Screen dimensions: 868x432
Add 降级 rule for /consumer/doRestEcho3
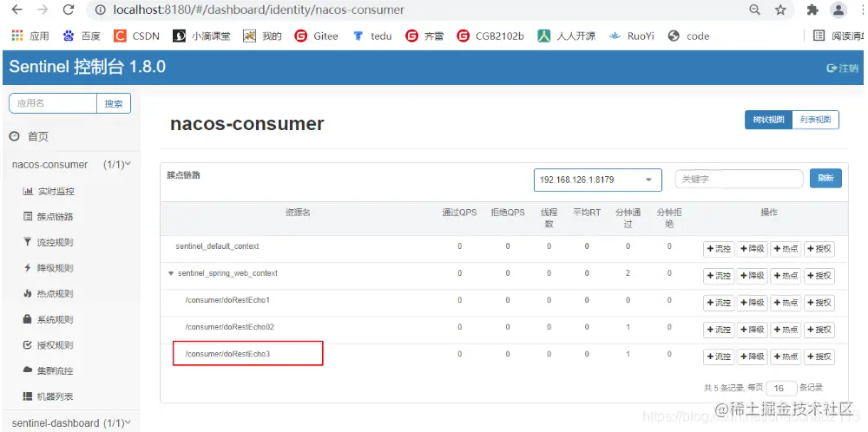(753, 357)
